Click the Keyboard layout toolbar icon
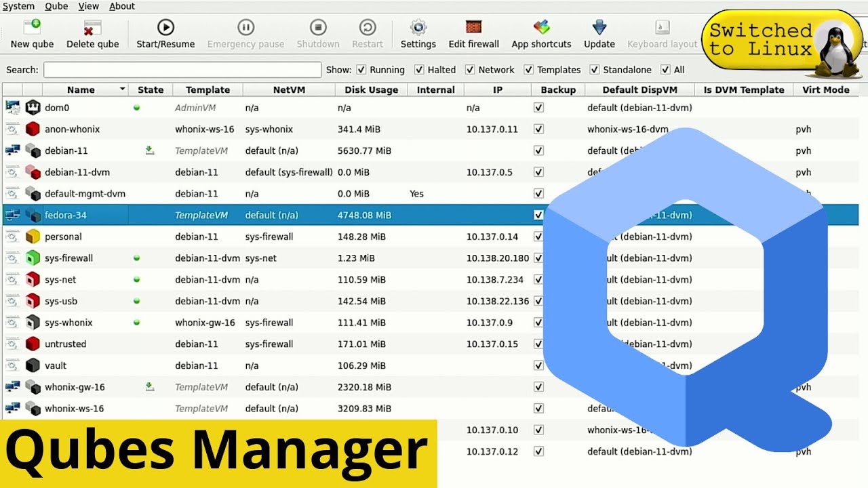Image resolution: width=868 pixels, height=488 pixels. pyautogui.click(x=663, y=28)
